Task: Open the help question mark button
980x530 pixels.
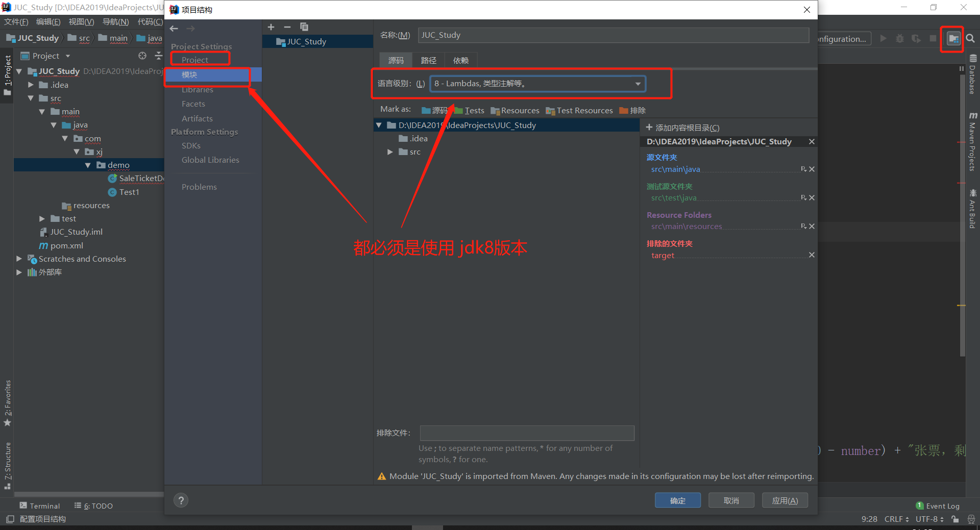Action: click(x=181, y=500)
